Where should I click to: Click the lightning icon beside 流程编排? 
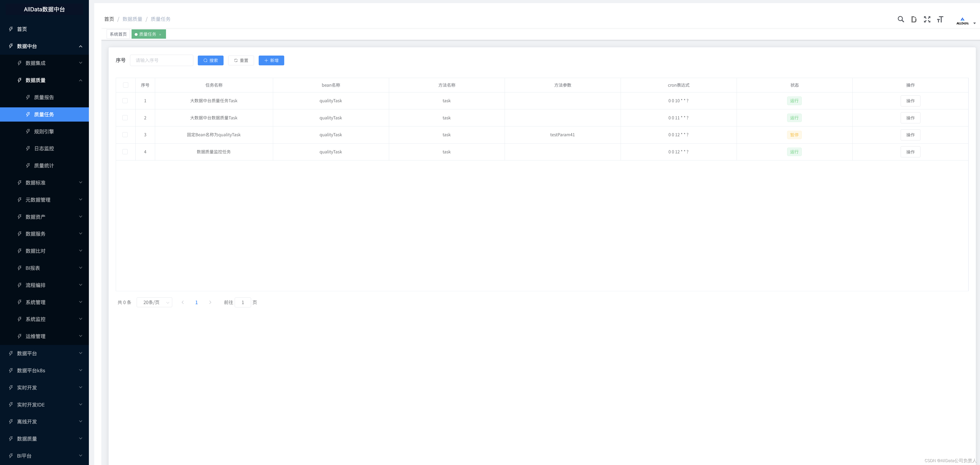[x=19, y=285]
